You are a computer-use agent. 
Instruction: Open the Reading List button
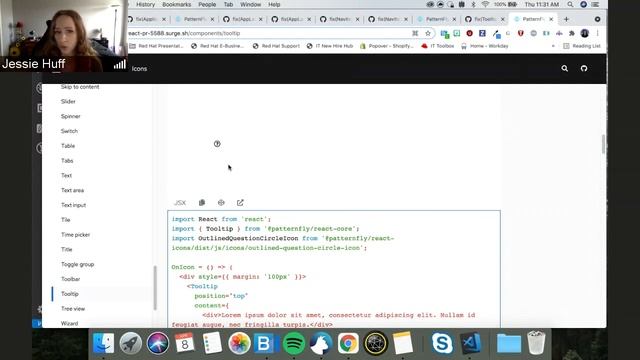[x=582, y=46]
